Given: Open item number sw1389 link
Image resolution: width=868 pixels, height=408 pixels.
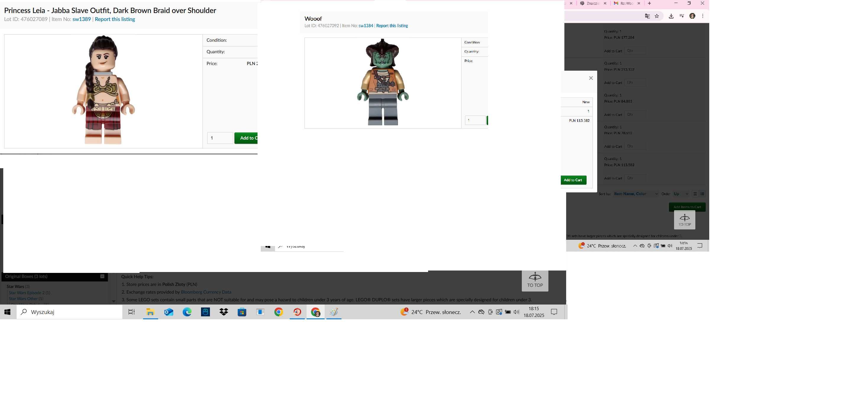Looking at the screenshot, I should [x=82, y=19].
